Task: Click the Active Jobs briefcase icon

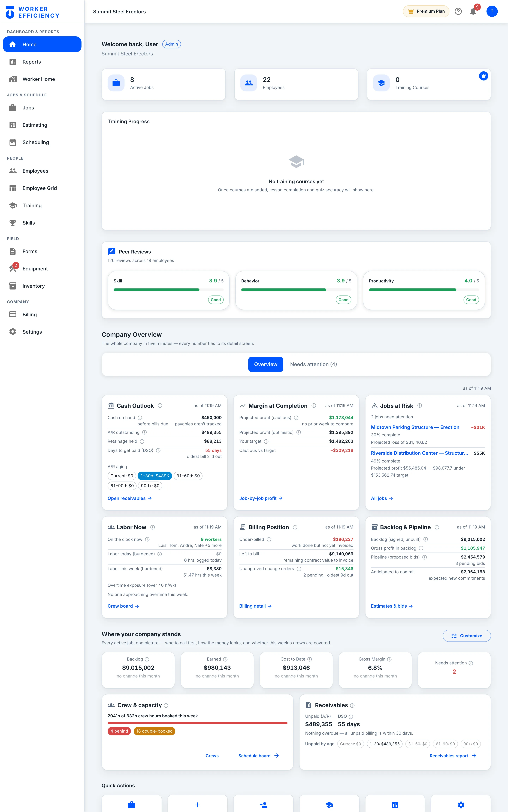Action: [116, 83]
